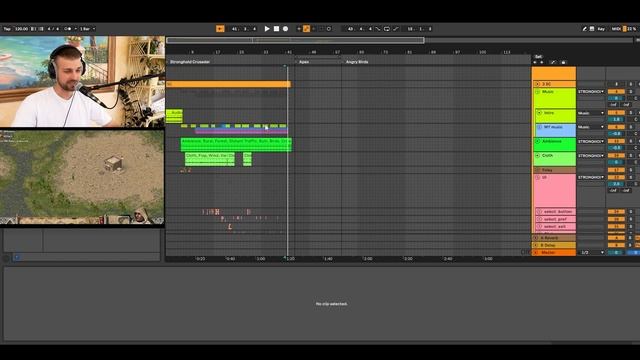Jump to the Stronghold Crusader locator
This screenshot has height=360, width=640.
190,62
